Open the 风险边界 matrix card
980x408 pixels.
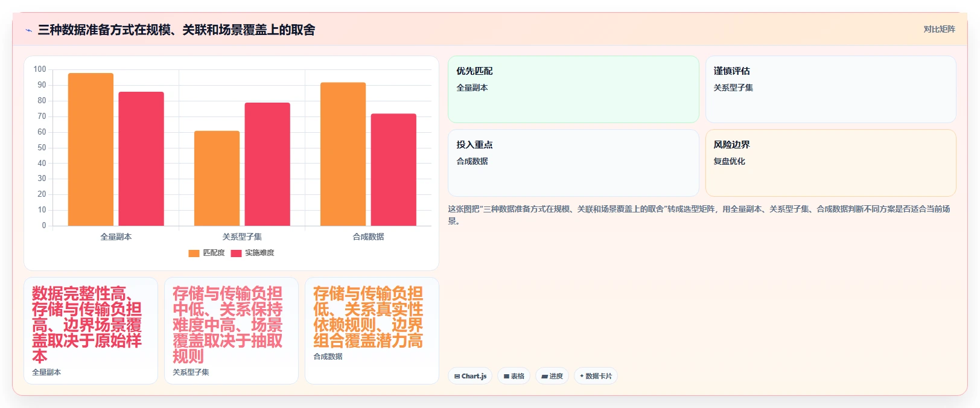pos(831,163)
